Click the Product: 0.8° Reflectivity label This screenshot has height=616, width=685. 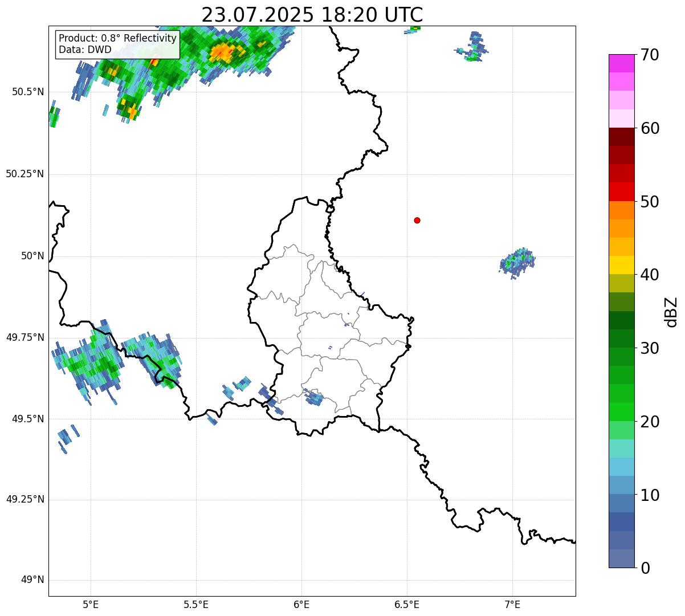118,38
